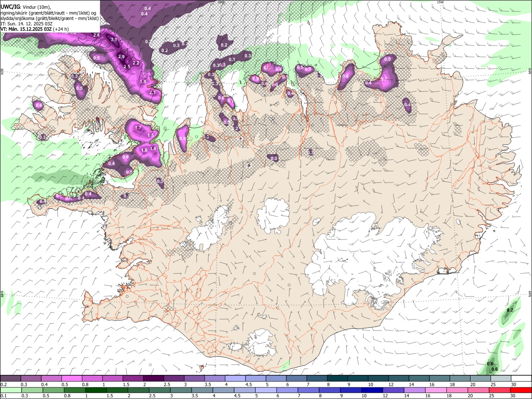
Task: Click the UWC/IG title in header box
Action: [10, 7]
